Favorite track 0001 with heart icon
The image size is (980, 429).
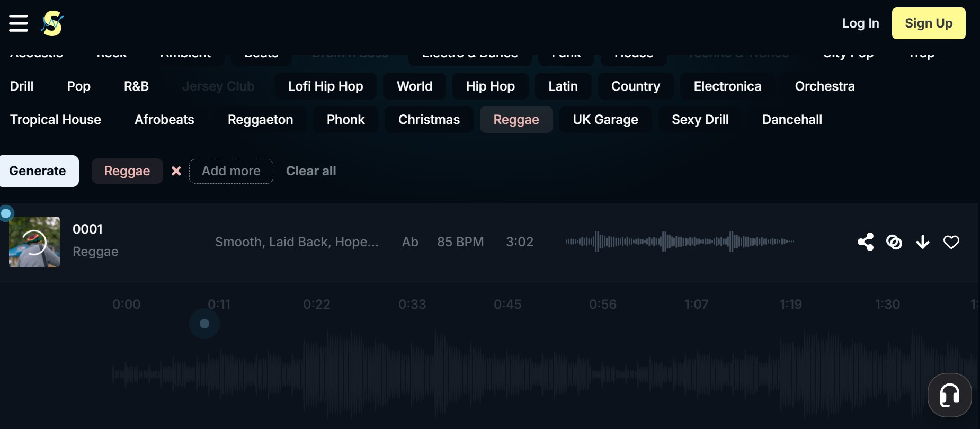point(951,242)
